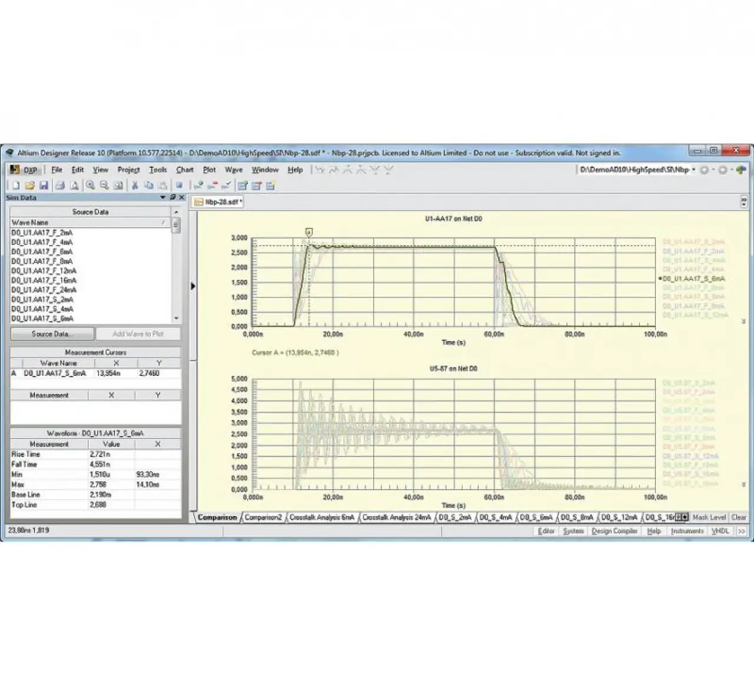The width and height of the screenshot is (754, 700).
Task: Click the Cut scissors icon
Action: pos(135,185)
